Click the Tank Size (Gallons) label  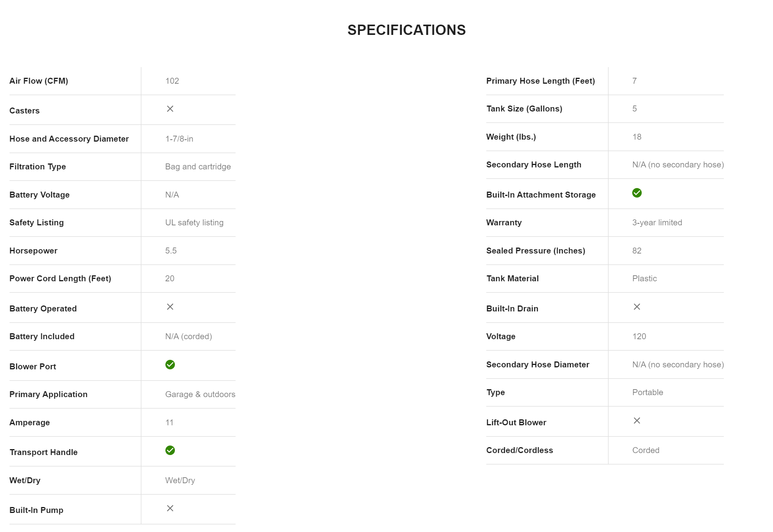(524, 109)
